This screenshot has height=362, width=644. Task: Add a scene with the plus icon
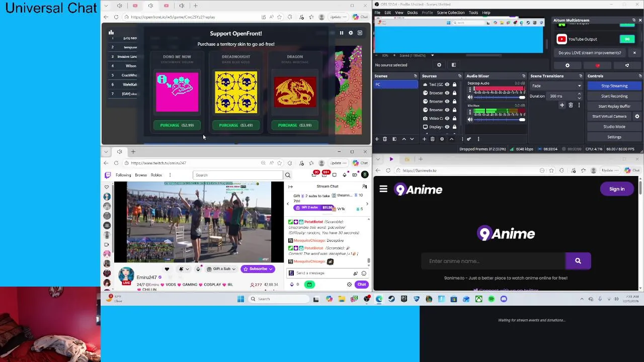tap(377, 139)
